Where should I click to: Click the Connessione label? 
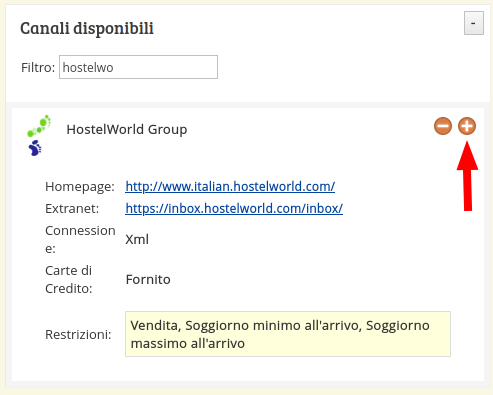click(x=80, y=239)
